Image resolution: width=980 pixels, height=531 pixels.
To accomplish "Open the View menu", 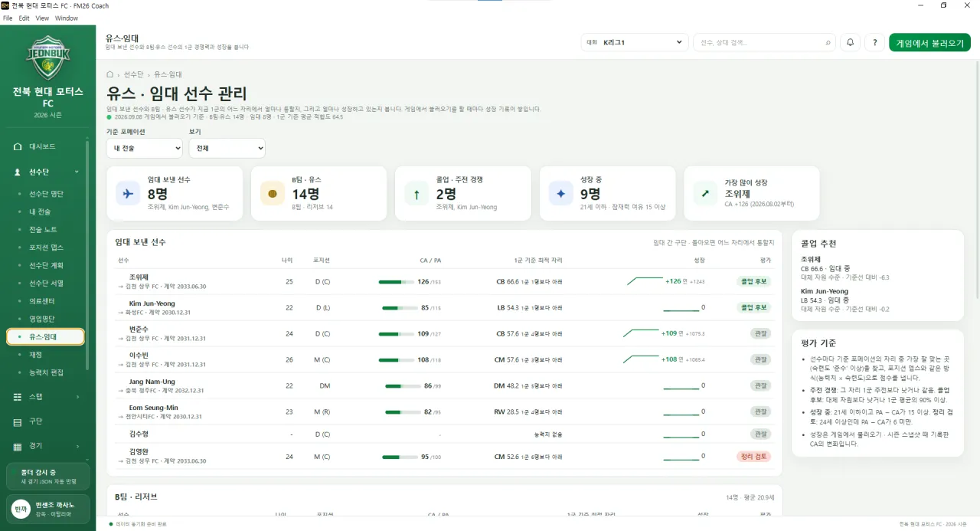I will [42, 18].
